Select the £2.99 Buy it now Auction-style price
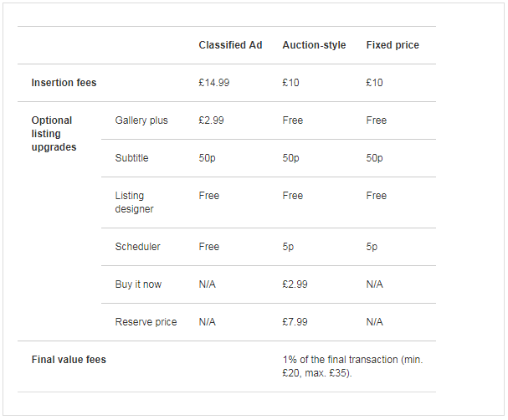Image resolution: width=508 pixels, height=420 pixels. tap(295, 284)
